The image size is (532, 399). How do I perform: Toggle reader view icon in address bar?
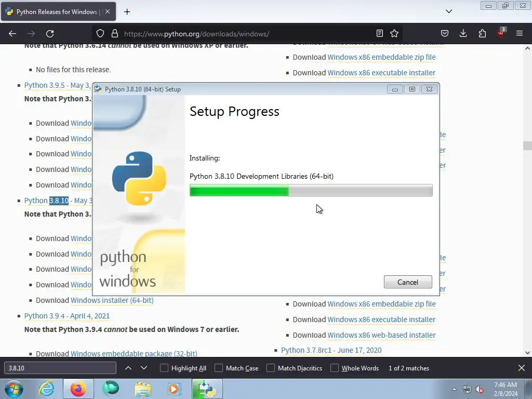pos(380,33)
